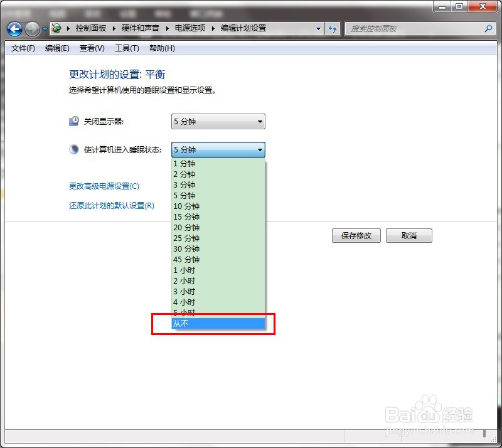
Task: Click 还原此计划的默认设置 link
Action: [x=111, y=205]
